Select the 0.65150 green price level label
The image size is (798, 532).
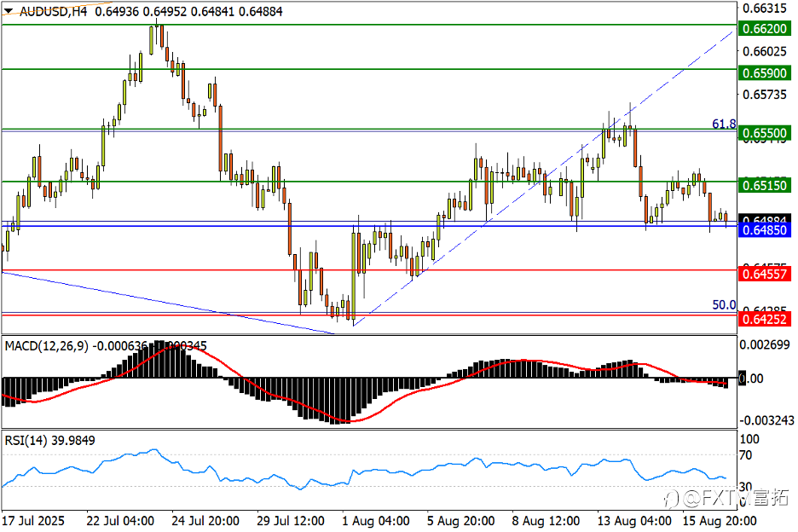click(x=765, y=185)
